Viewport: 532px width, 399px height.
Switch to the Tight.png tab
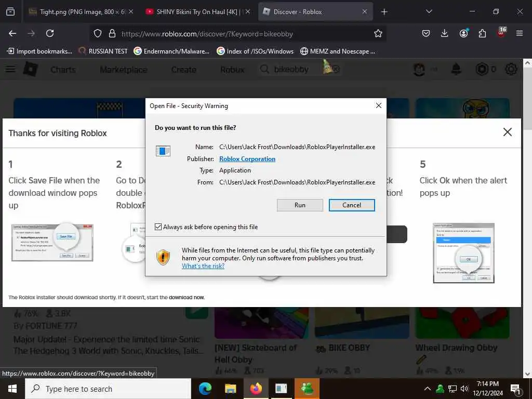(x=83, y=12)
